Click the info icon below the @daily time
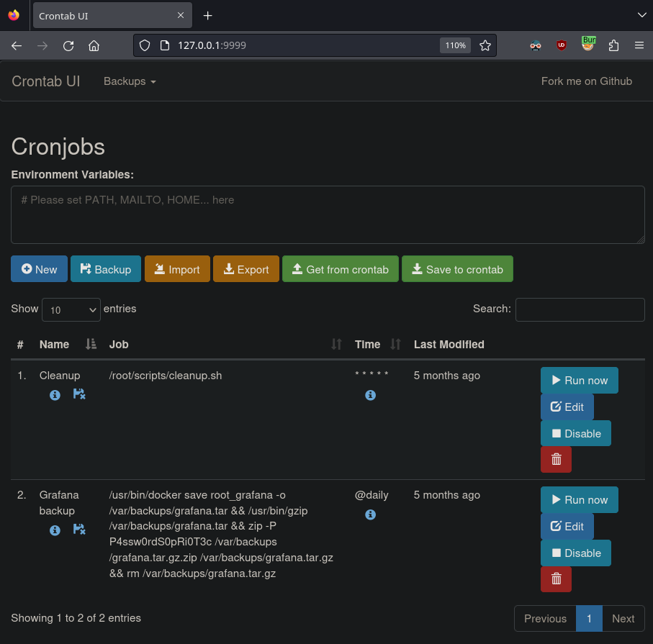Viewport: 653px width, 644px height. click(370, 514)
